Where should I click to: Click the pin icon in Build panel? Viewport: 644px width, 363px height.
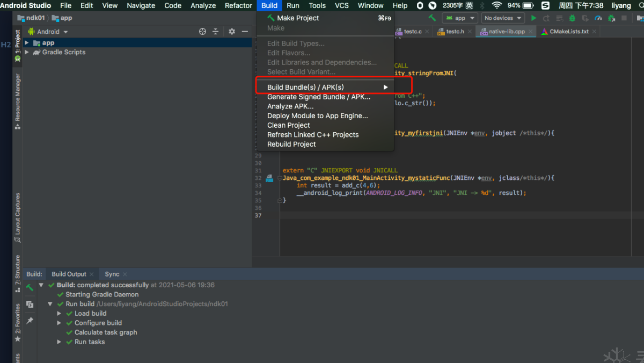(x=30, y=321)
